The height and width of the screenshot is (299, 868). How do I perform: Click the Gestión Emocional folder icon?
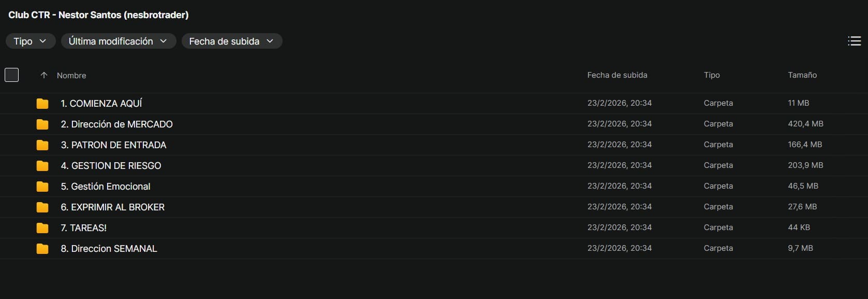point(42,187)
